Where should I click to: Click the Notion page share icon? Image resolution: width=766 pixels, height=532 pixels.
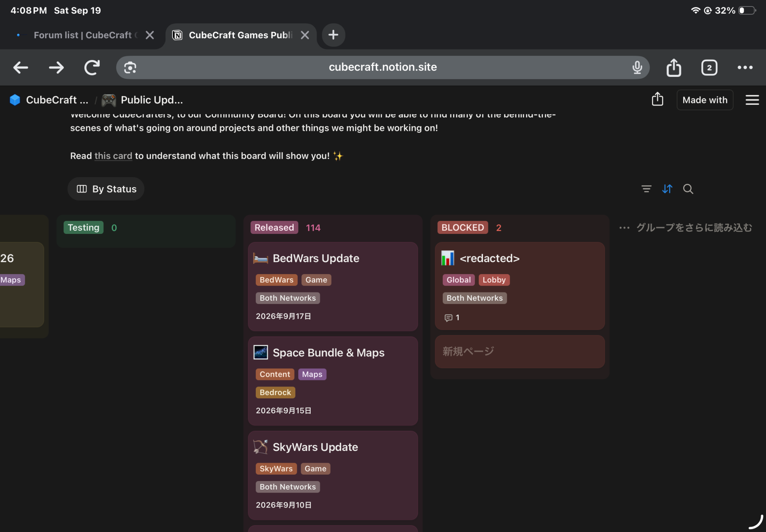pyautogui.click(x=658, y=100)
